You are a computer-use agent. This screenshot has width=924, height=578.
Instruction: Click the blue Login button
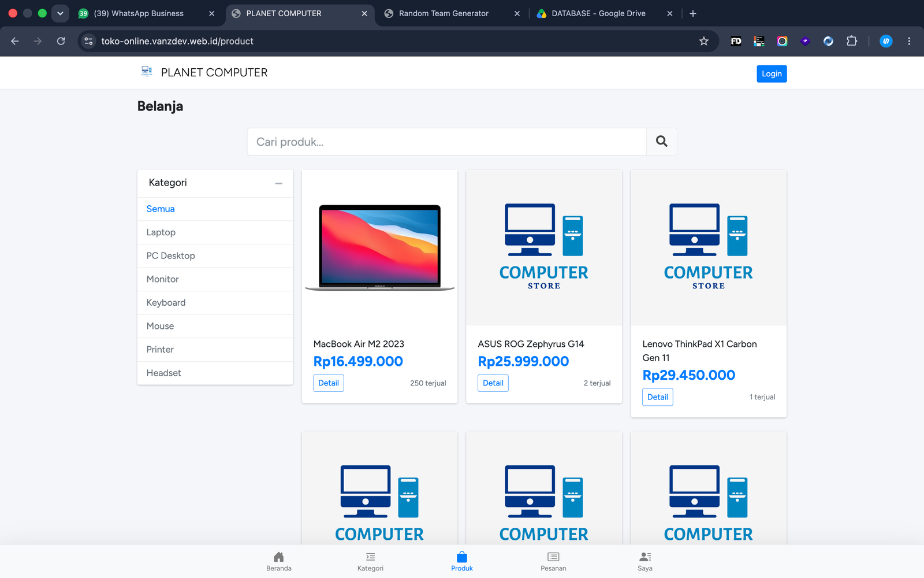pos(772,73)
